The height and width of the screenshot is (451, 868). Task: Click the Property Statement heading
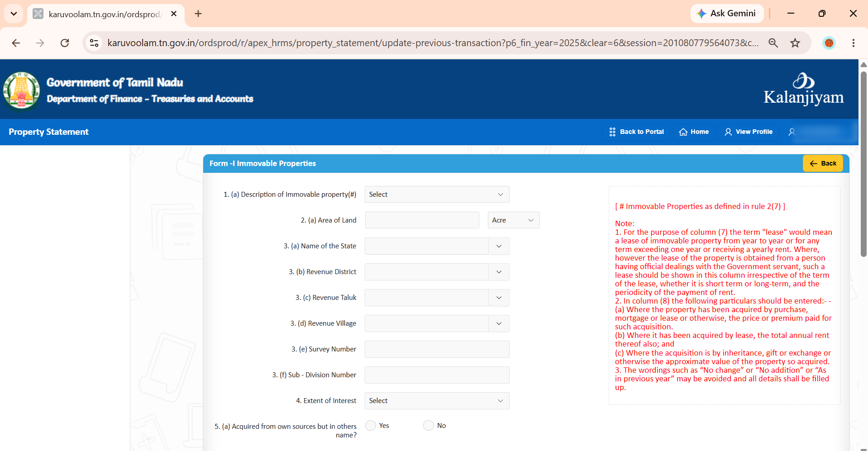48,132
